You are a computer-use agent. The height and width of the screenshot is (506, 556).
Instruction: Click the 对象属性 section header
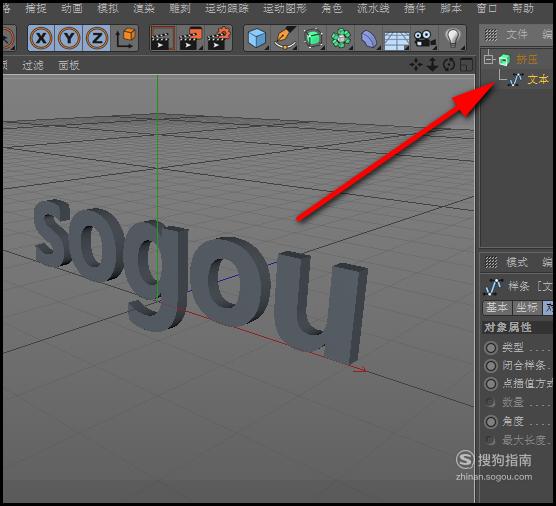517,327
